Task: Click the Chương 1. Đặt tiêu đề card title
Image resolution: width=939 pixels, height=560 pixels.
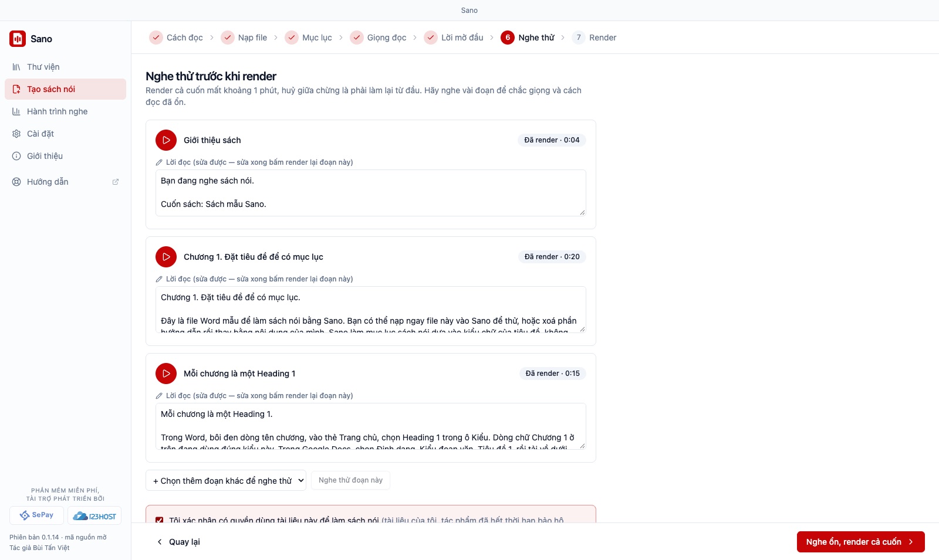Action: (254, 257)
